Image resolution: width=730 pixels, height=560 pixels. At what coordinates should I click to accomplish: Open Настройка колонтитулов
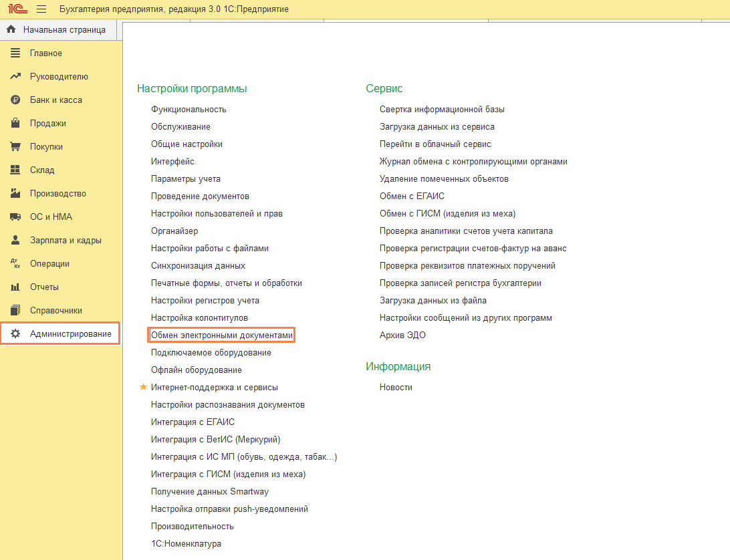pos(199,318)
